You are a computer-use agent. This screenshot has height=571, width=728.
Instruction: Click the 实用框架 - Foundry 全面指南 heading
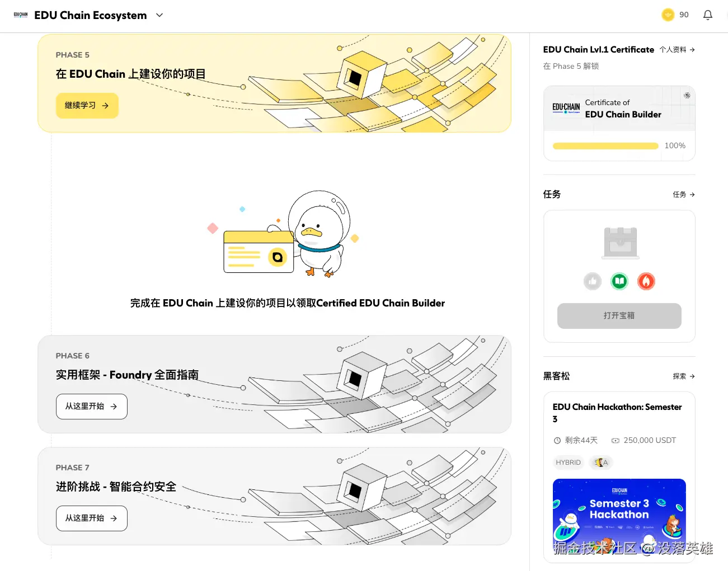128,375
